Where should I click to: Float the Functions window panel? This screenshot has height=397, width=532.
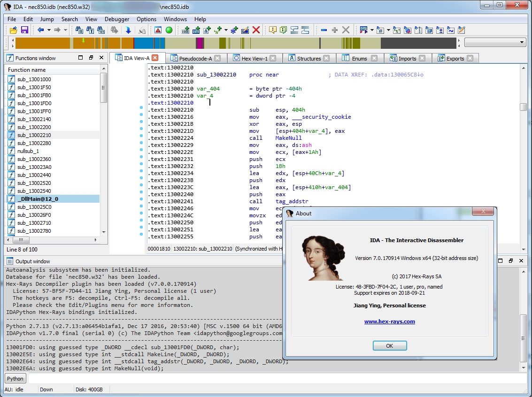91,58
